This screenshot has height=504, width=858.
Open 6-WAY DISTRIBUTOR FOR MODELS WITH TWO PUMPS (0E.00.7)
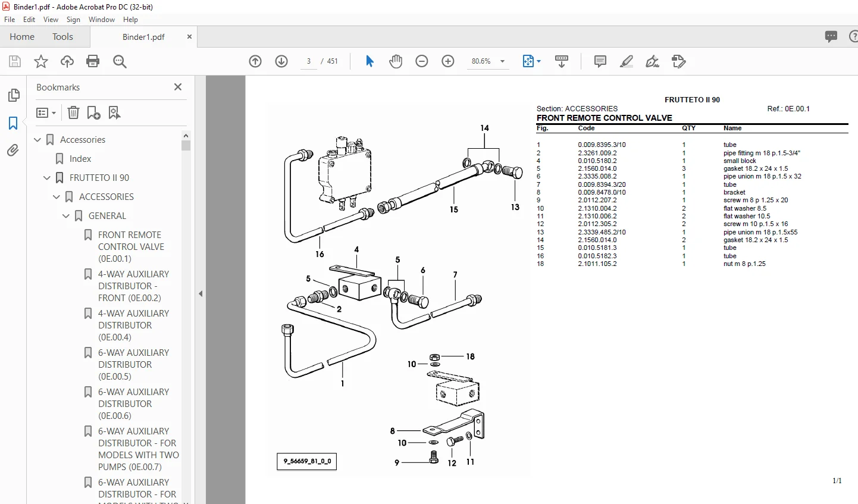click(138, 449)
